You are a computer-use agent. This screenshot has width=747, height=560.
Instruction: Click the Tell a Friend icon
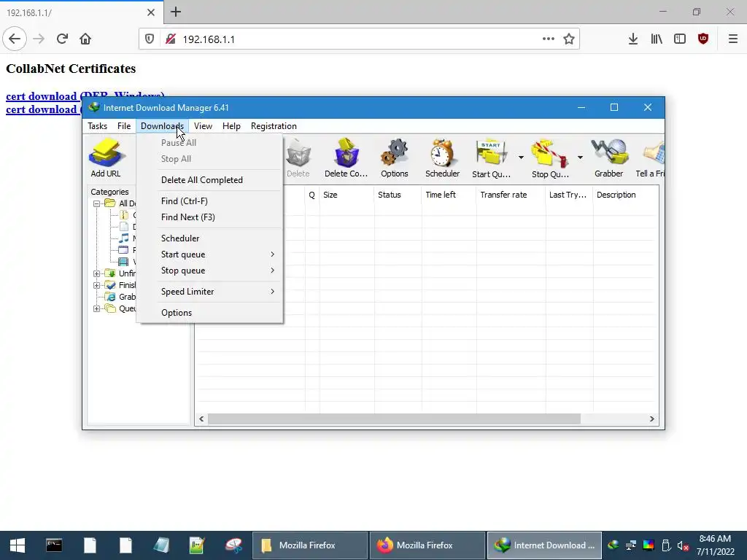coord(650,158)
